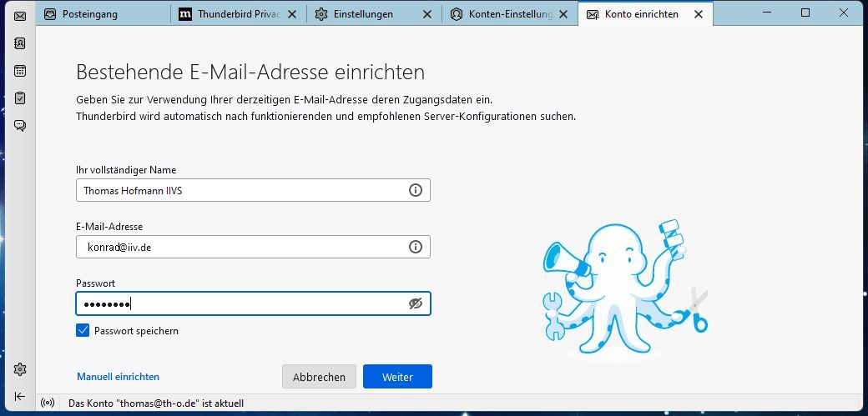This screenshot has height=416, width=868.
Task: Uncheck Passwort speichern checkbox
Action: pos(83,331)
